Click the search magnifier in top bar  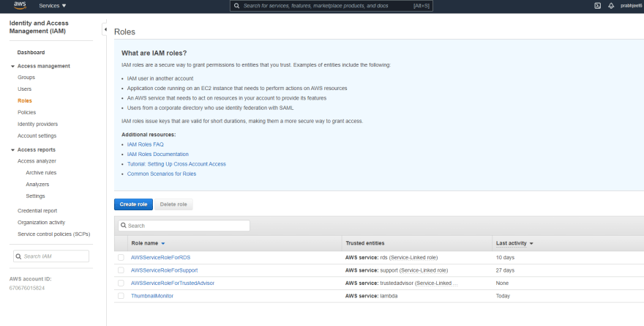pyautogui.click(x=236, y=6)
